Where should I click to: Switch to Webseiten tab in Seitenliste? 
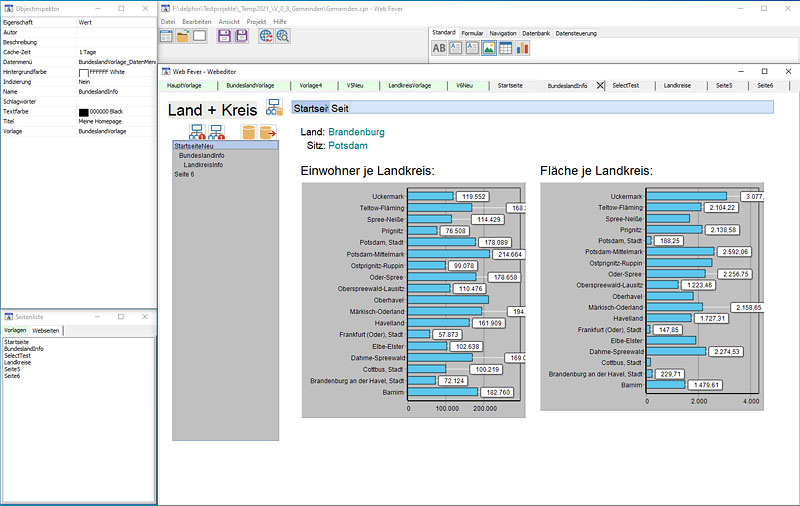[x=46, y=330]
